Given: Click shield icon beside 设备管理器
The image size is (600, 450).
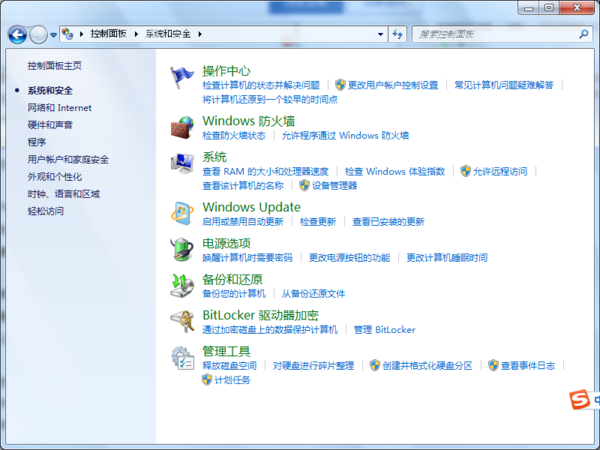Looking at the screenshot, I should [x=304, y=186].
